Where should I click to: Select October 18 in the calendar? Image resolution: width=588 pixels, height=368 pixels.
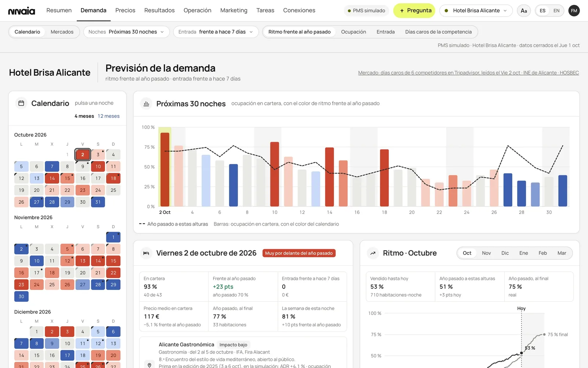point(113,178)
